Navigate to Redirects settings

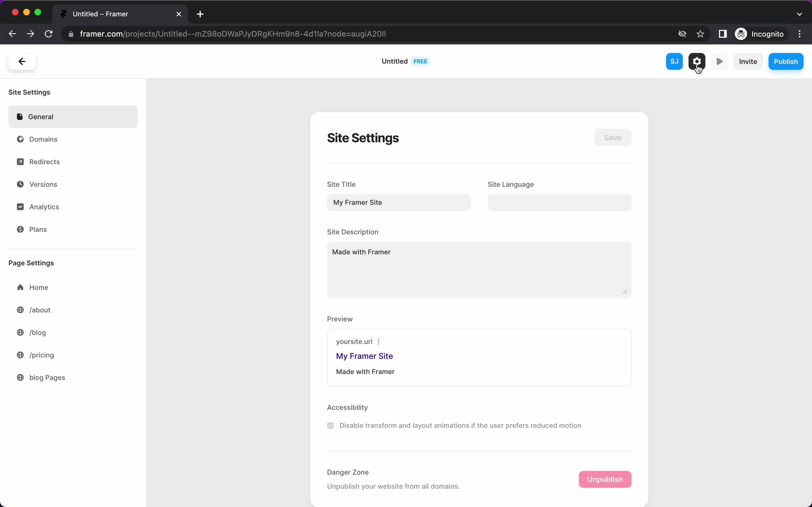coord(45,162)
